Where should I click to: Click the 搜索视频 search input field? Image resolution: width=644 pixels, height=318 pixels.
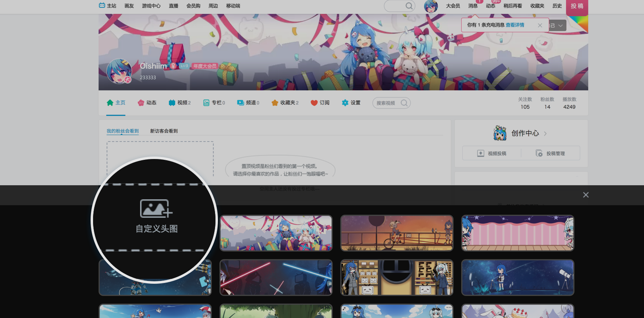pos(386,103)
